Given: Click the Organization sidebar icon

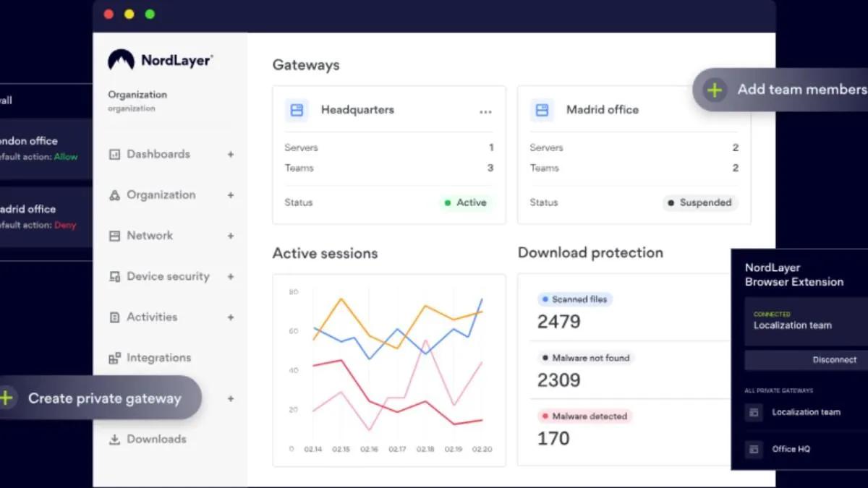Looking at the screenshot, I should pyautogui.click(x=114, y=195).
